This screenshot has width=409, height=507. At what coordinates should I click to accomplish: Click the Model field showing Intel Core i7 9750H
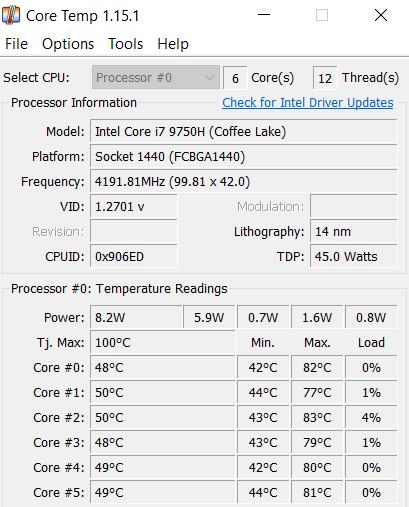coord(244,131)
